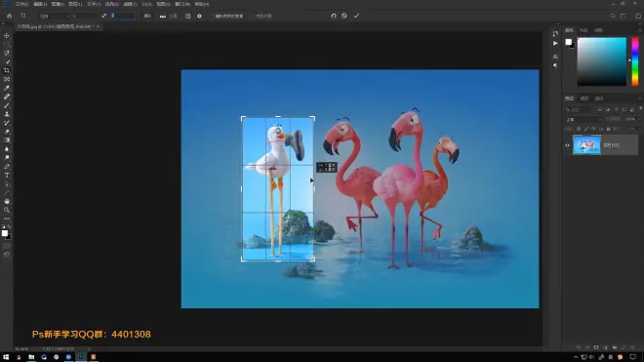Image resolution: width=644 pixels, height=362 pixels.
Task: Commit the crop with the checkmark
Action: point(356,16)
